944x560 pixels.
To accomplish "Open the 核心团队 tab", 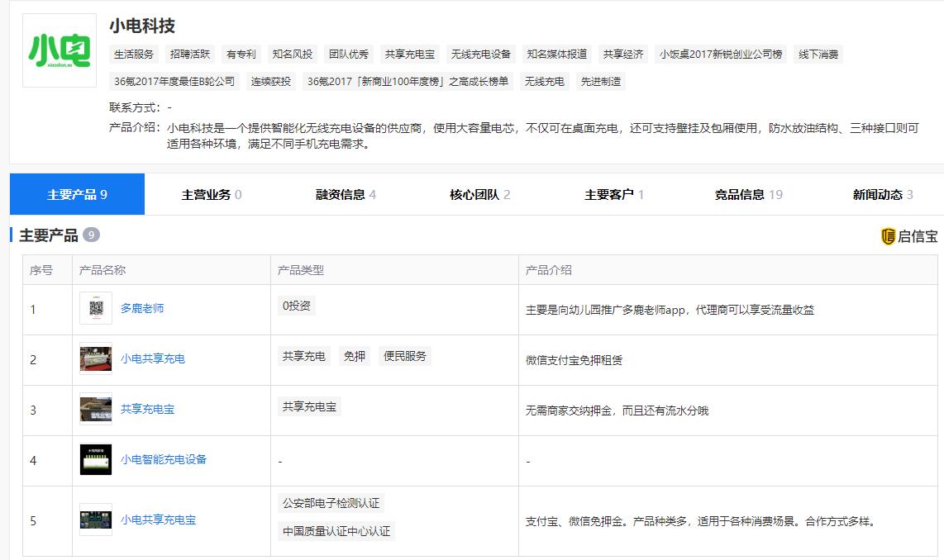I will 479,194.
